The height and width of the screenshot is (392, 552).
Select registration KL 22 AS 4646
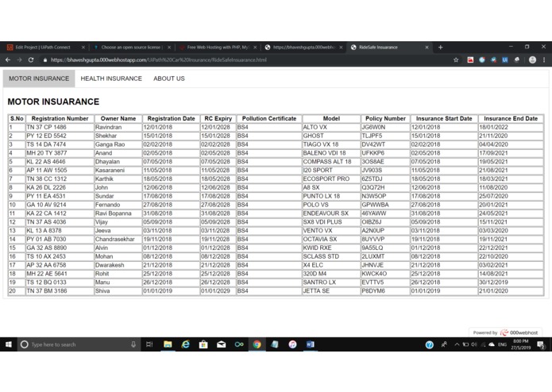click(x=60, y=162)
